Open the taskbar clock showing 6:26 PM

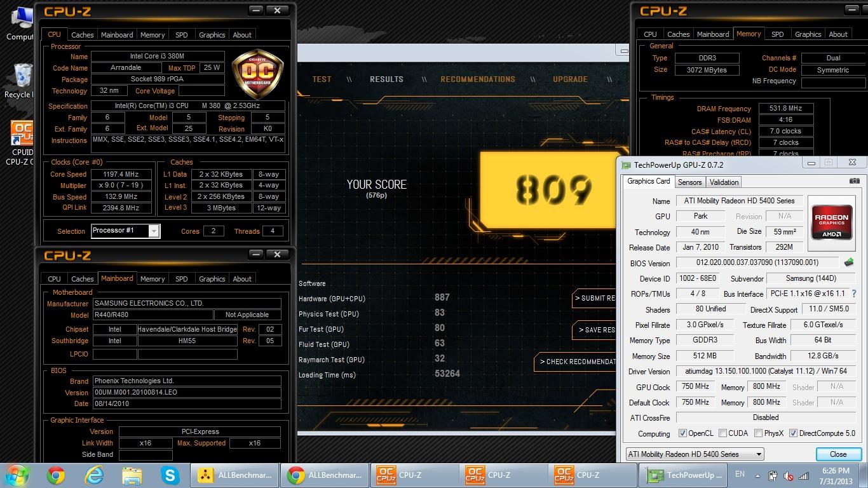click(x=835, y=475)
